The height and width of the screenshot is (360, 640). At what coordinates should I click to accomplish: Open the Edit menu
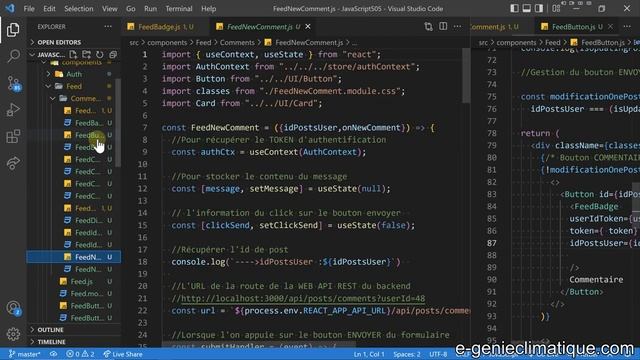point(49,9)
